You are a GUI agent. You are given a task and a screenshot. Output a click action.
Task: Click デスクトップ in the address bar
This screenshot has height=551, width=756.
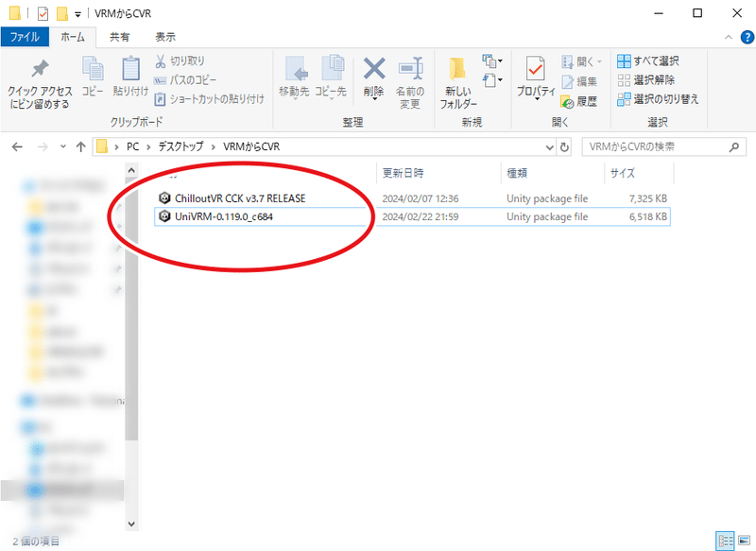point(180,146)
